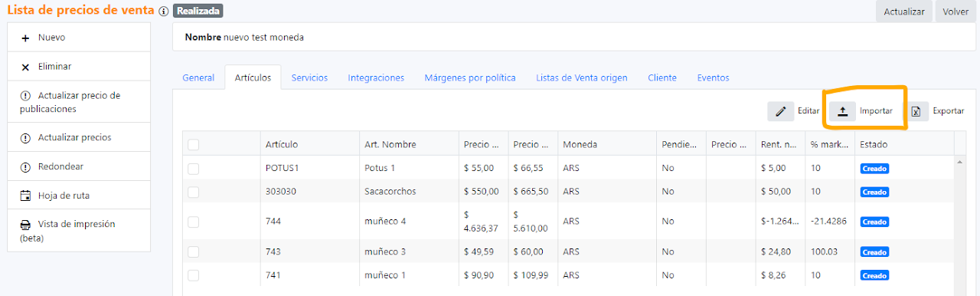Click the Creado badge in muñeco 4 row
980x296 pixels.
[874, 222]
